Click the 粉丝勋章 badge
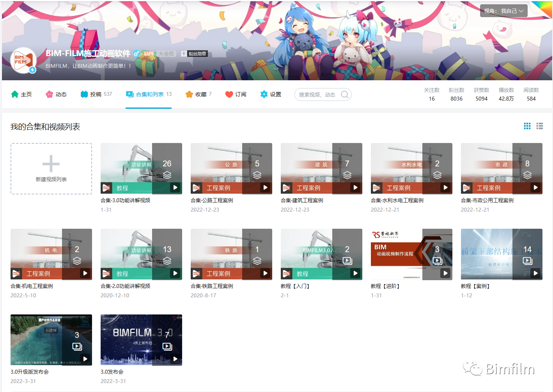 click(x=194, y=54)
